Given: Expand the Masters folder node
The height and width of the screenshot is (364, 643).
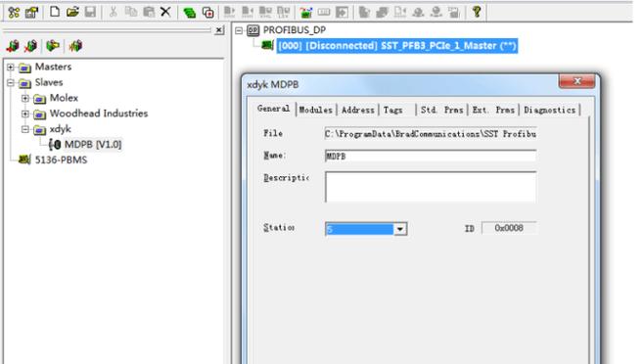Looking at the screenshot, I should (11, 67).
